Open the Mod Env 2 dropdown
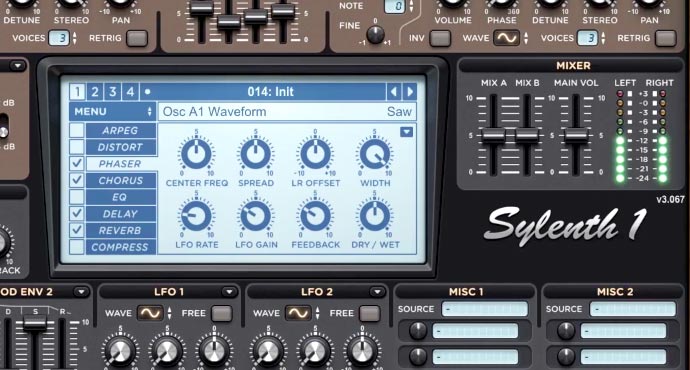 pos(81,292)
